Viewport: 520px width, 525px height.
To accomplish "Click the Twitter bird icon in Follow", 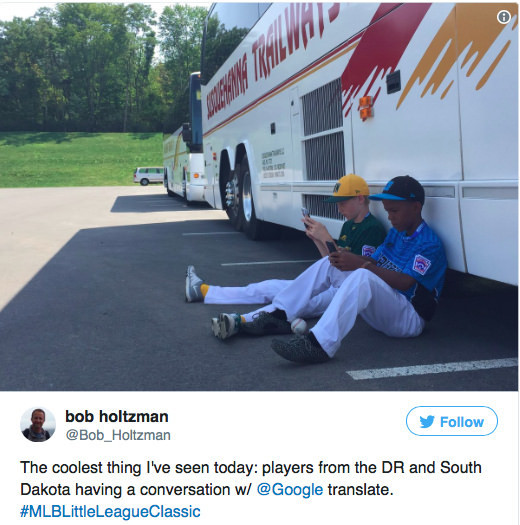I will click(427, 422).
